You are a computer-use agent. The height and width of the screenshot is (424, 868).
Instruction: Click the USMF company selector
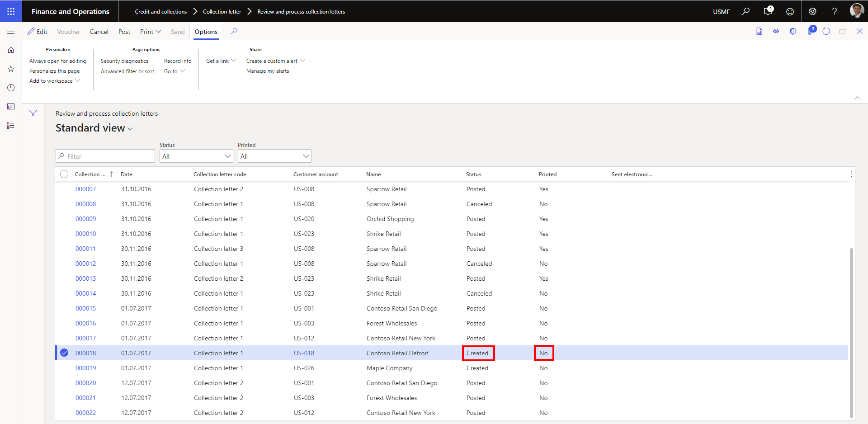pos(721,12)
